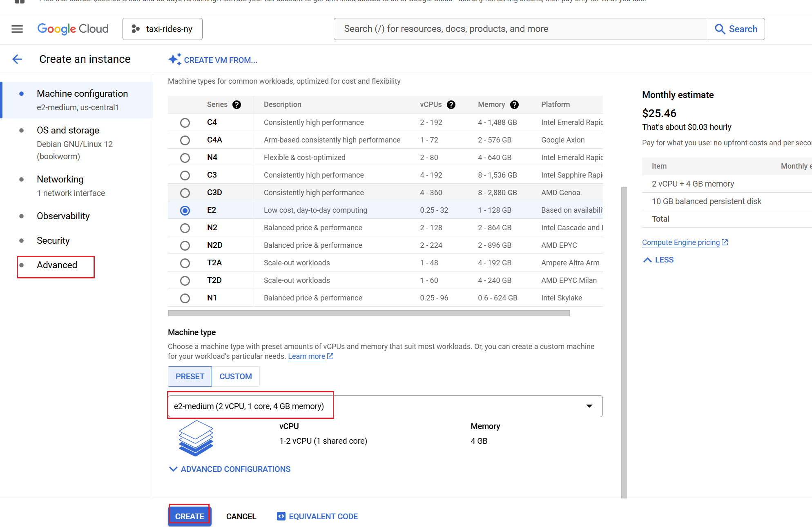Viewport: 812px width, 527px height.
Task: Open Compute Engine pricing link
Action: pyautogui.click(x=681, y=242)
